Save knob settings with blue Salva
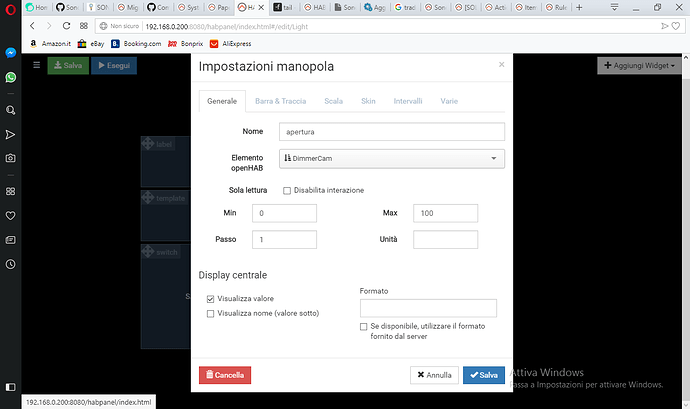The image size is (690, 409). click(484, 375)
